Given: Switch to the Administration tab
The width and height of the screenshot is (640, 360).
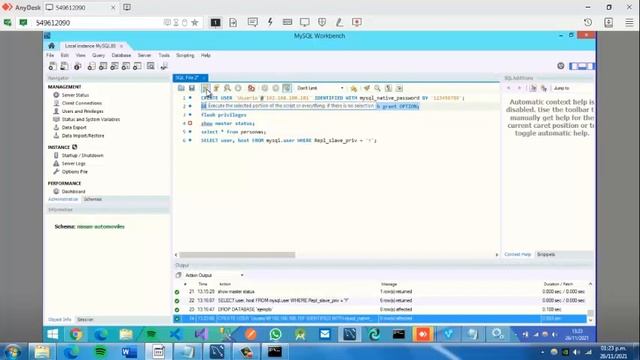Looking at the screenshot, I should point(63,199).
